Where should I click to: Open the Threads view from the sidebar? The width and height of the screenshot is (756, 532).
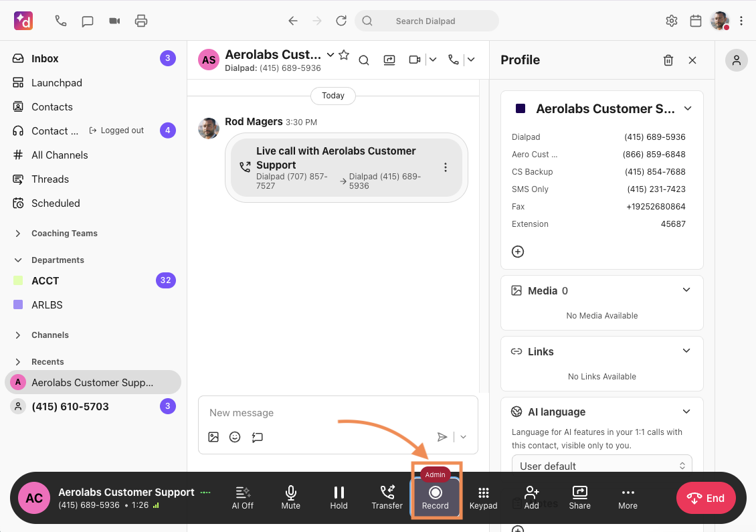(50, 179)
